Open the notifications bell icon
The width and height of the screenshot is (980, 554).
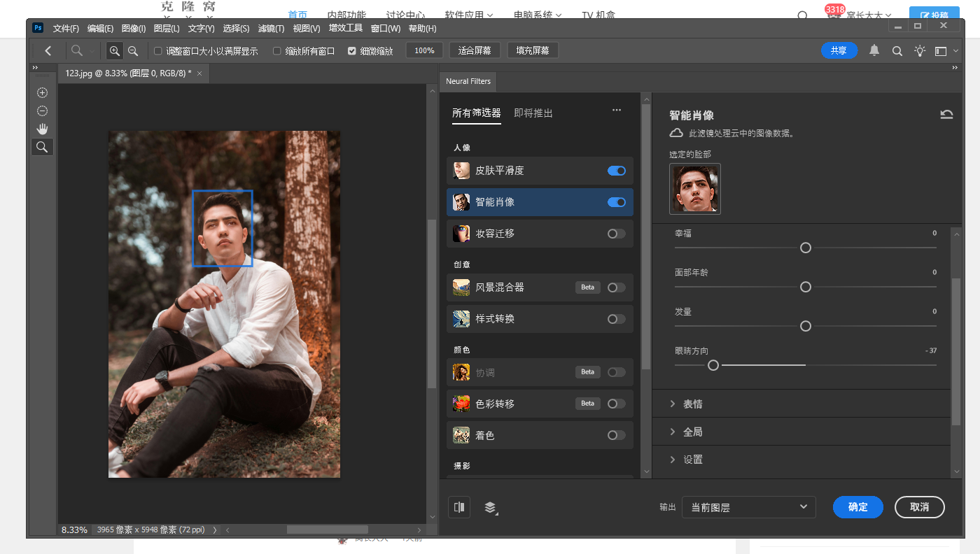pyautogui.click(x=874, y=50)
